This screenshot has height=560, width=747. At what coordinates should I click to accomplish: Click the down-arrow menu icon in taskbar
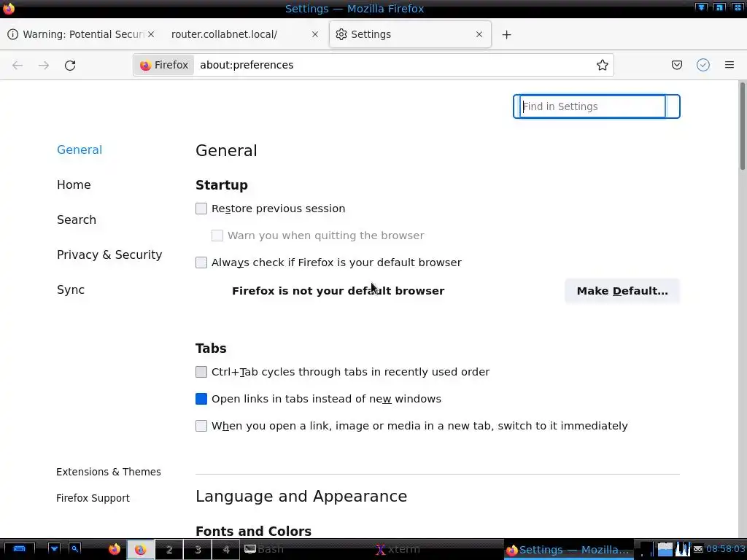pos(54,549)
